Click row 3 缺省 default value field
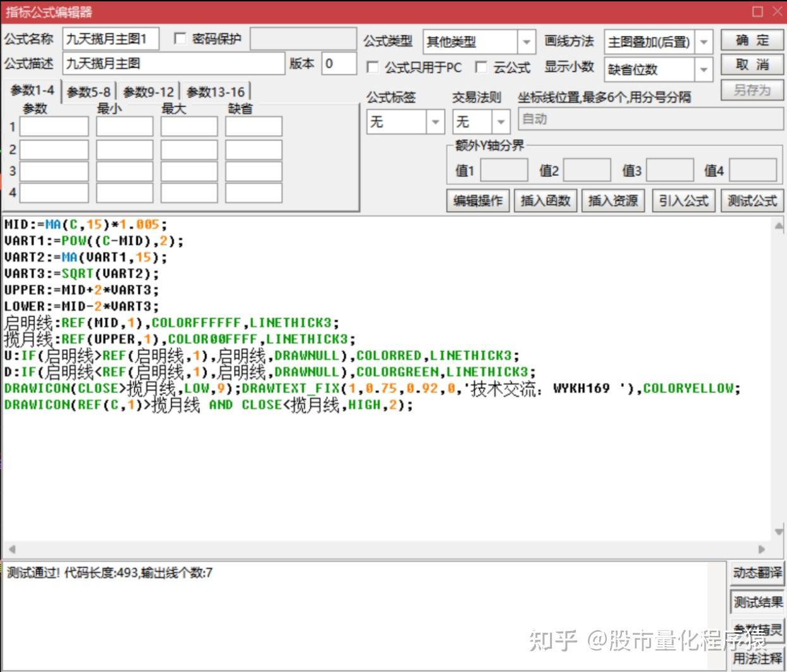The width and height of the screenshot is (787, 672). click(x=253, y=171)
